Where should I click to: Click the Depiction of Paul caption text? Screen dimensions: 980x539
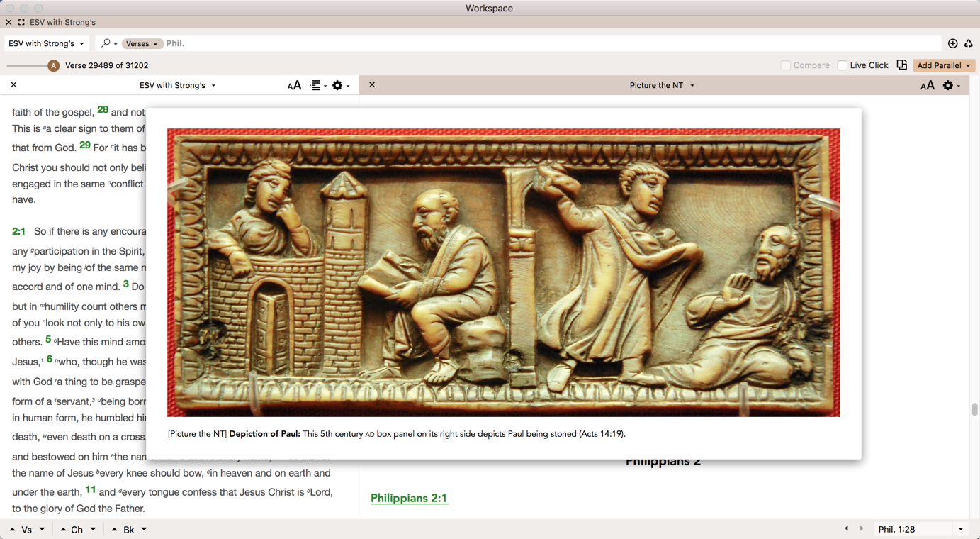coord(397,434)
